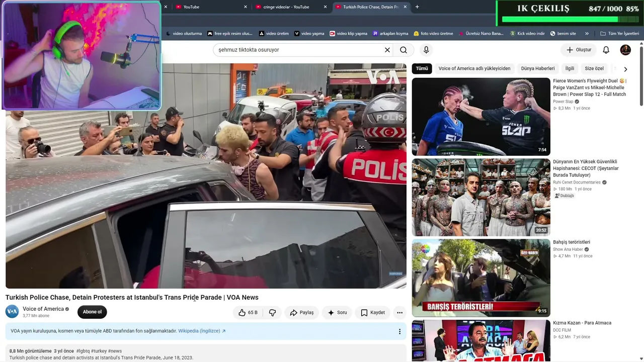Start voice search with the microphone

coord(426,50)
